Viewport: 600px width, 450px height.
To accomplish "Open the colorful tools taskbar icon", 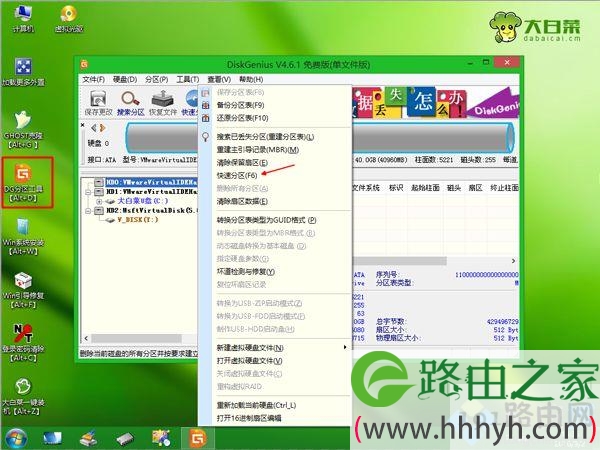I will [161, 439].
